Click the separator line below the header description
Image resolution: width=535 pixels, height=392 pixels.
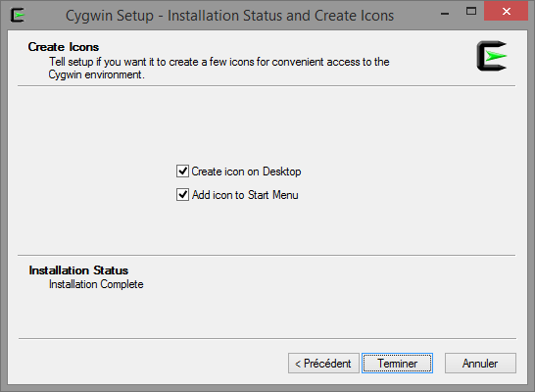pos(267,86)
